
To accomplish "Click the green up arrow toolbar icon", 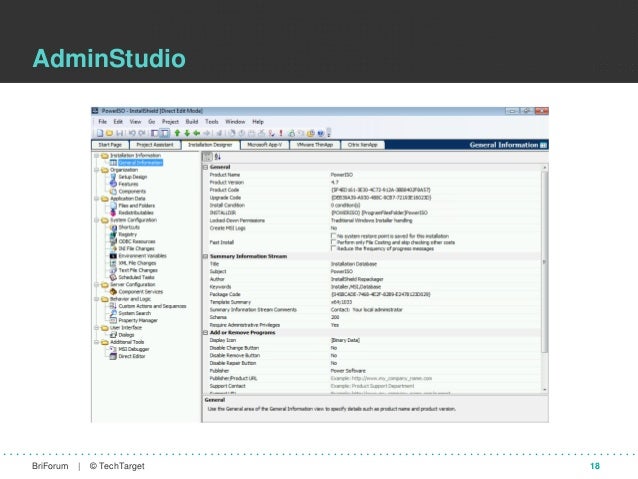I will 177,133.
